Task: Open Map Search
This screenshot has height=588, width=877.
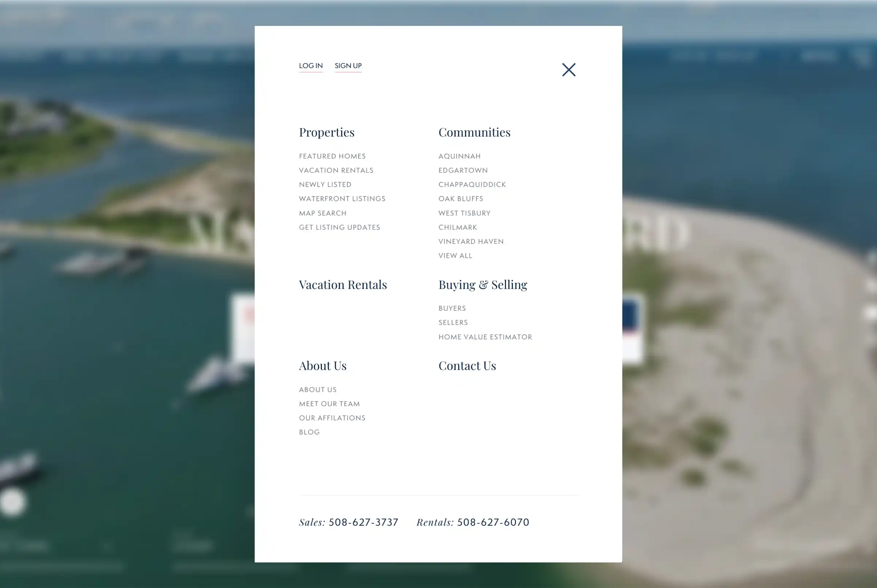Action: pyautogui.click(x=323, y=213)
